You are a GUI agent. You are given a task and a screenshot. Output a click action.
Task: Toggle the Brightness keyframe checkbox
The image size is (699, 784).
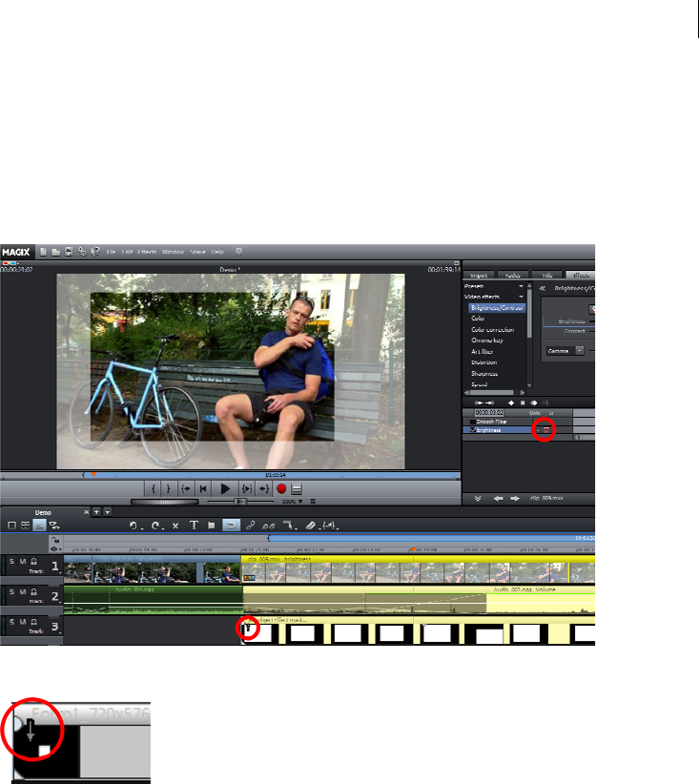pos(473,430)
